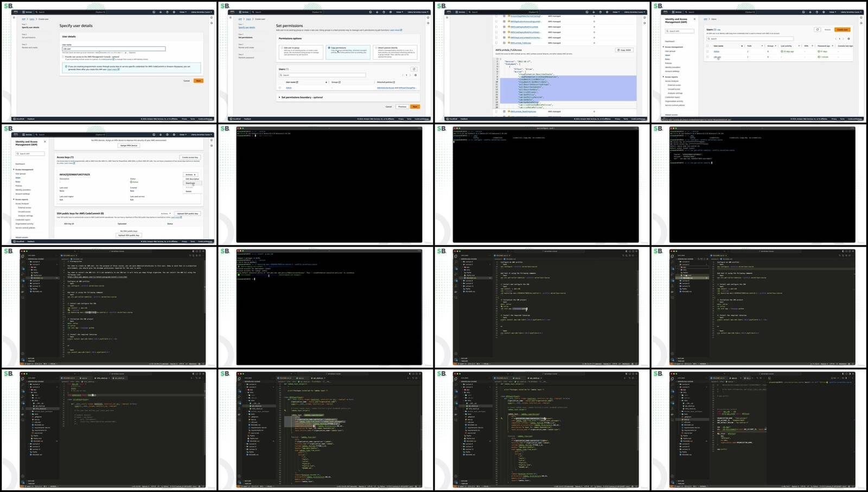Open the last VS Code frame thumbnail at bottom right

click(x=762, y=429)
